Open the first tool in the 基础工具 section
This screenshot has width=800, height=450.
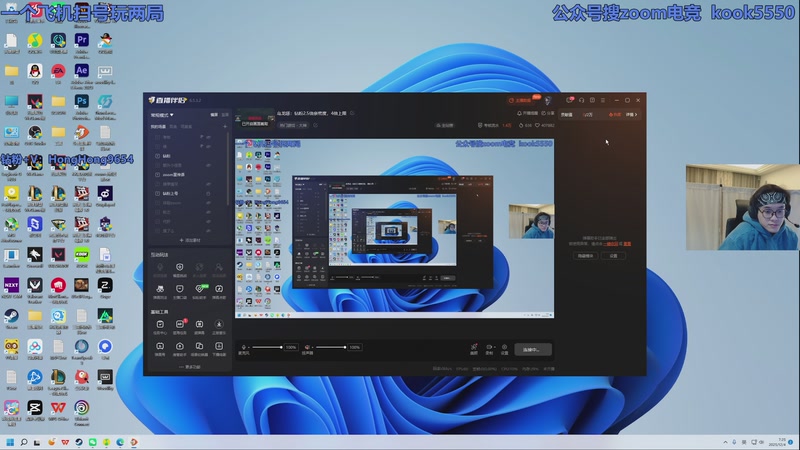pos(159,324)
